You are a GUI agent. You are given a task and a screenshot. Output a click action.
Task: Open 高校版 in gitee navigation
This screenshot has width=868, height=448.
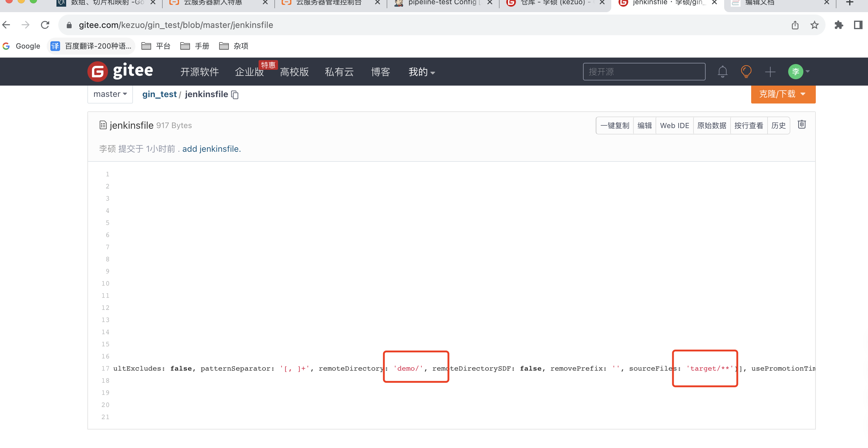294,72
